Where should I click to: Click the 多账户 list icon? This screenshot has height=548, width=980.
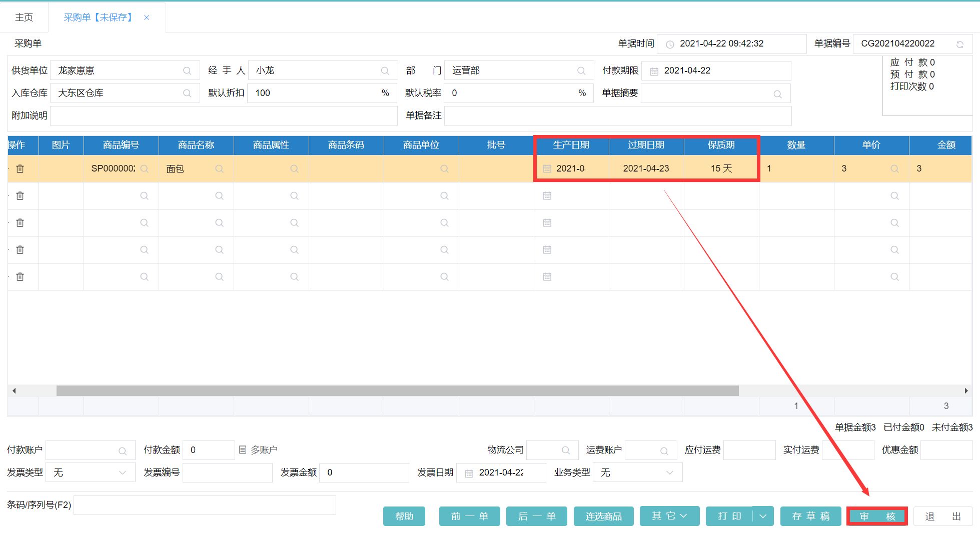(x=243, y=450)
